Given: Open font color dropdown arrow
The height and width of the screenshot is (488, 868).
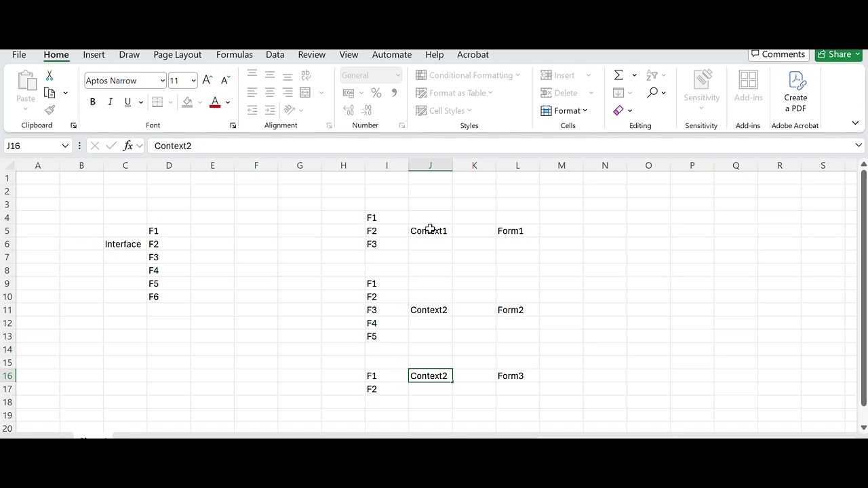Looking at the screenshot, I should click(x=228, y=102).
